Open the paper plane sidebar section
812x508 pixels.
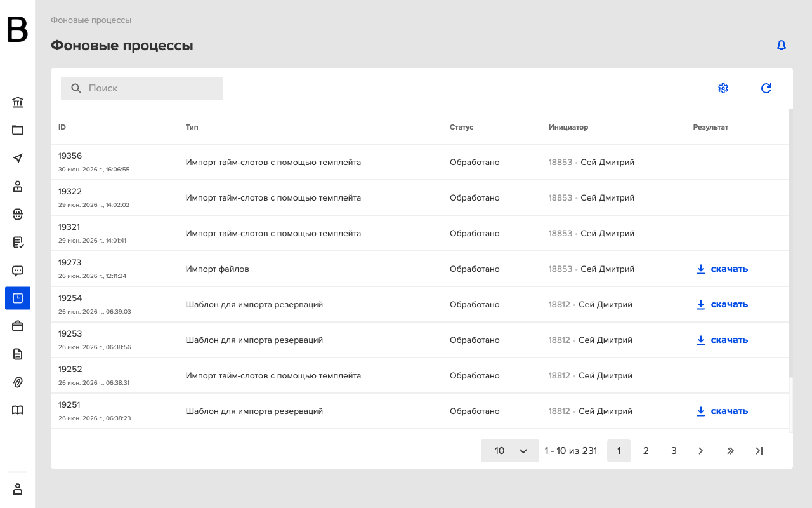pos(18,158)
